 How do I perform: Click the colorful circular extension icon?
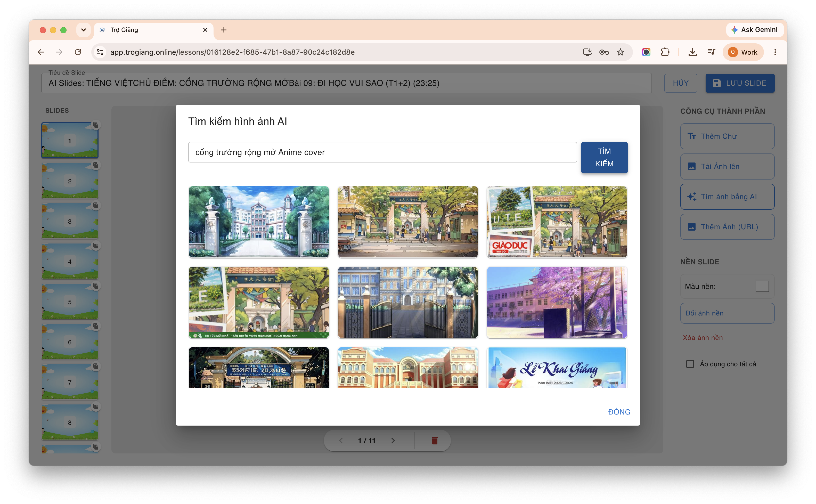(646, 52)
